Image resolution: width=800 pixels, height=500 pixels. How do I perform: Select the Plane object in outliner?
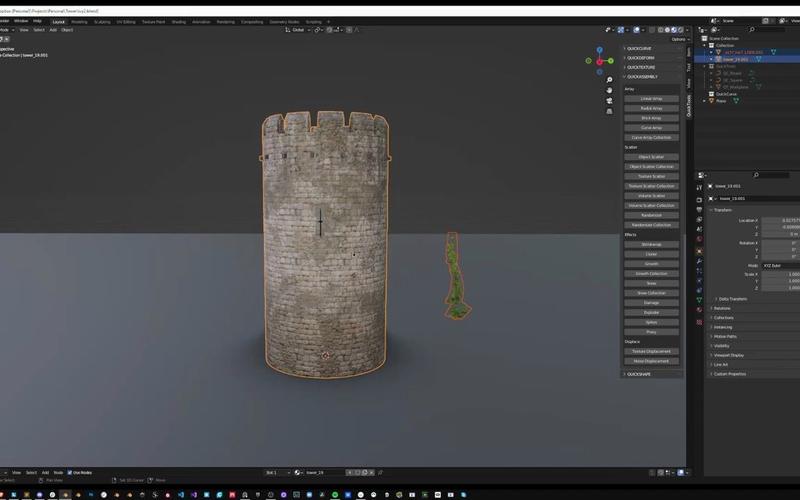720,101
